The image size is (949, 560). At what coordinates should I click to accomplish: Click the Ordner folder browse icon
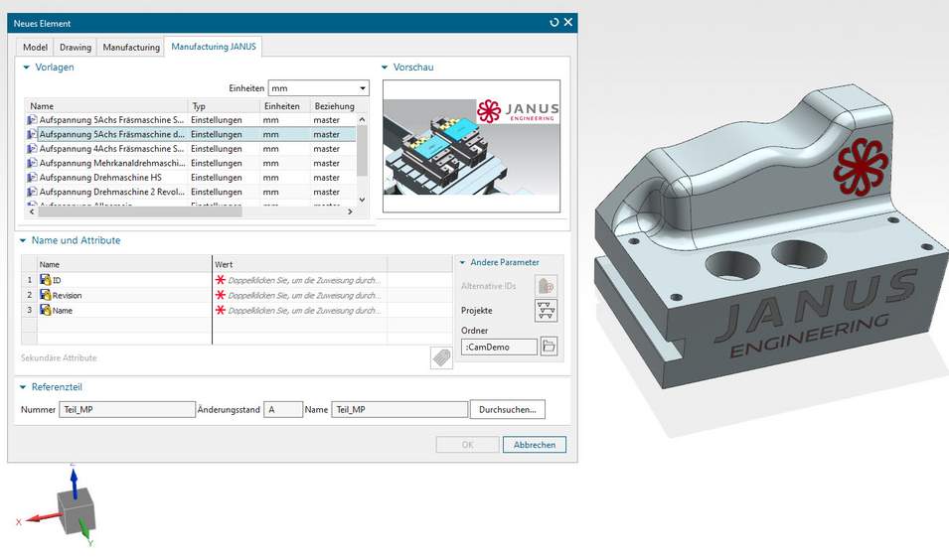tap(549, 347)
